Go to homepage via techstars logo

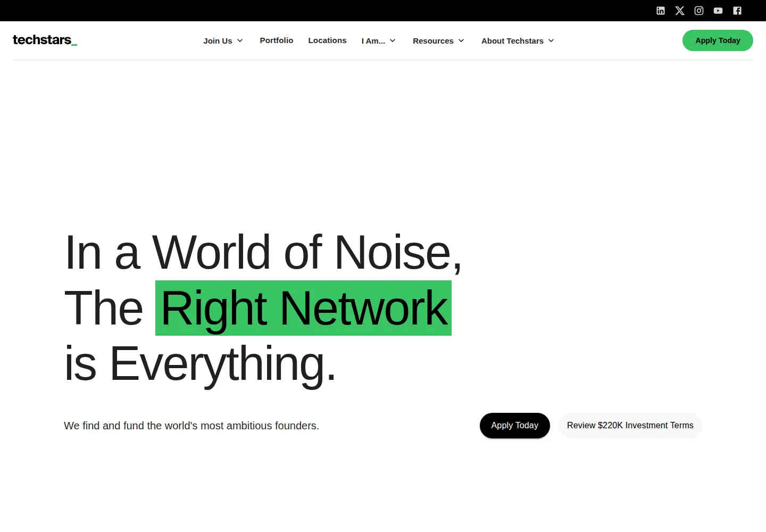tap(45, 40)
